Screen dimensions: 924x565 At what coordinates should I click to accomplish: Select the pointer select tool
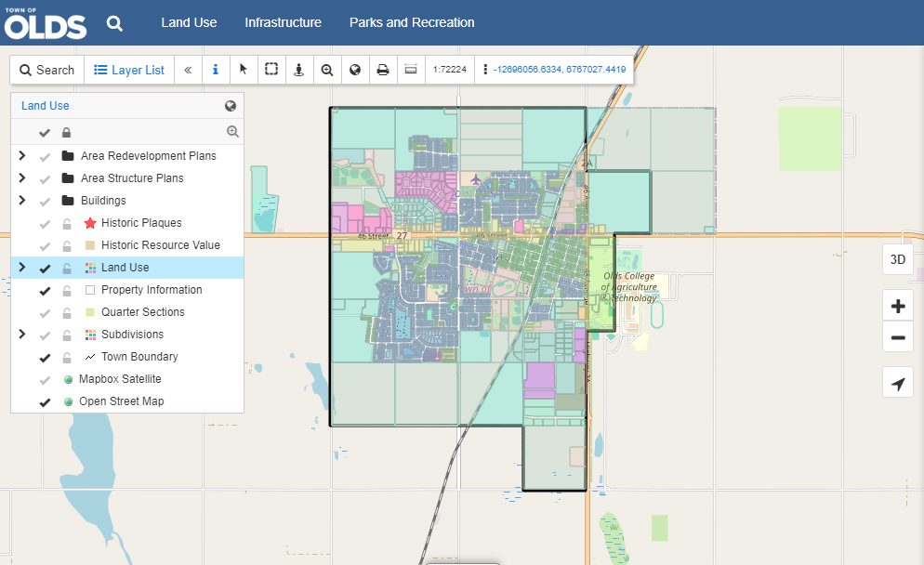click(244, 70)
